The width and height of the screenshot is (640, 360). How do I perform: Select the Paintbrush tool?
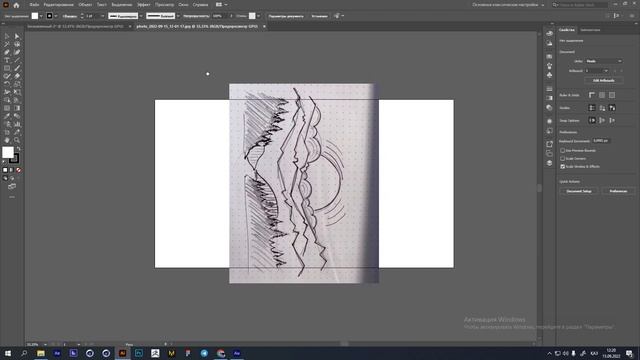pyautogui.click(x=17, y=68)
